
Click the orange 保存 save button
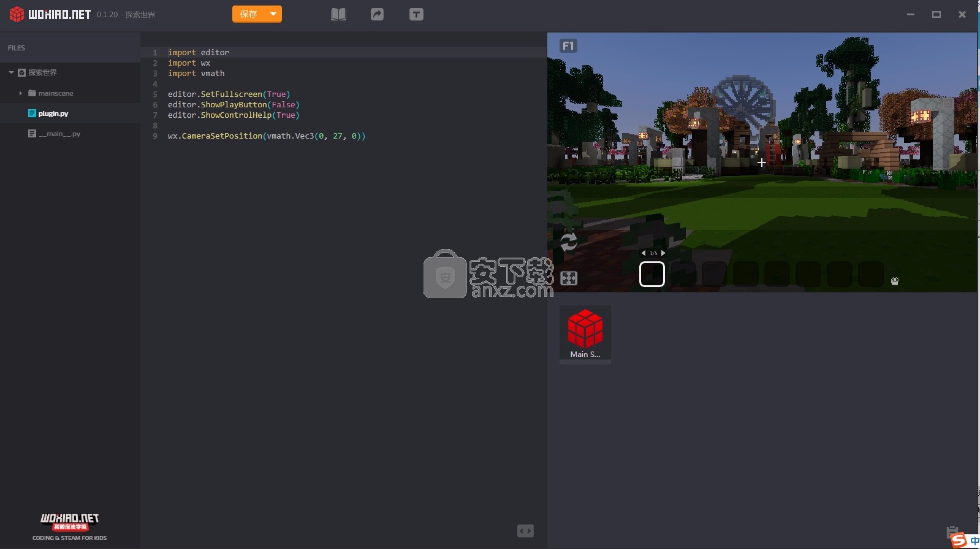coord(249,14)
